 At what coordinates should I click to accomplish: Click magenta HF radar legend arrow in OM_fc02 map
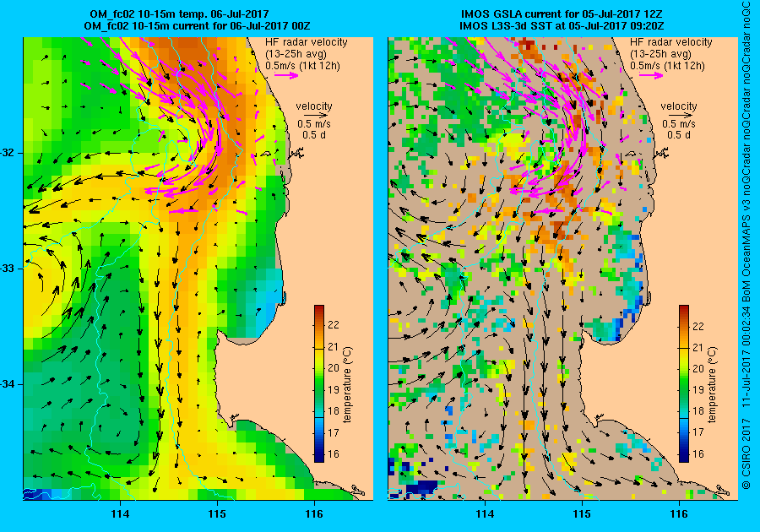(x=286, y=75)
